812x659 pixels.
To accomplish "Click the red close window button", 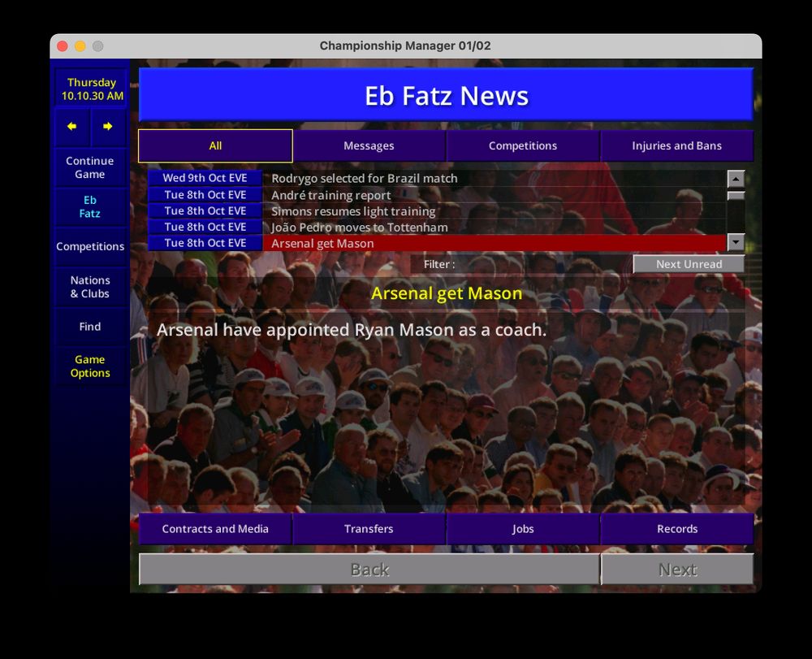I will pyautogui.click(x=63, y=46).
